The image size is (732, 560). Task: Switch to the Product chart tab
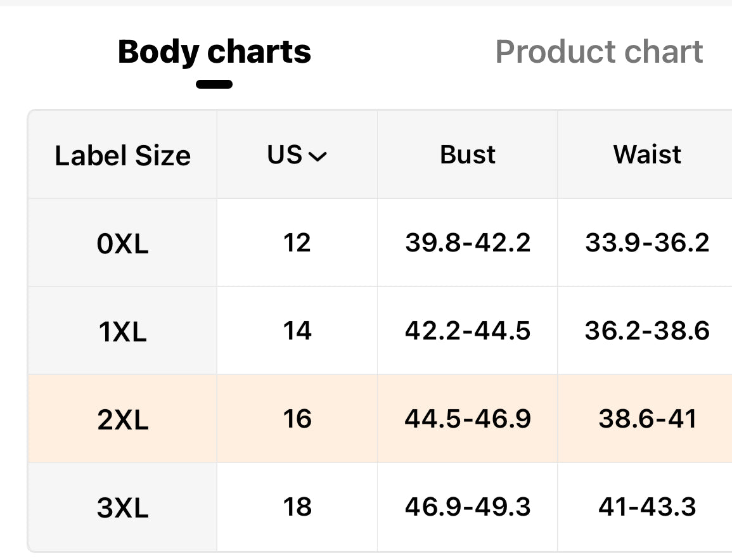pos(599,51)
